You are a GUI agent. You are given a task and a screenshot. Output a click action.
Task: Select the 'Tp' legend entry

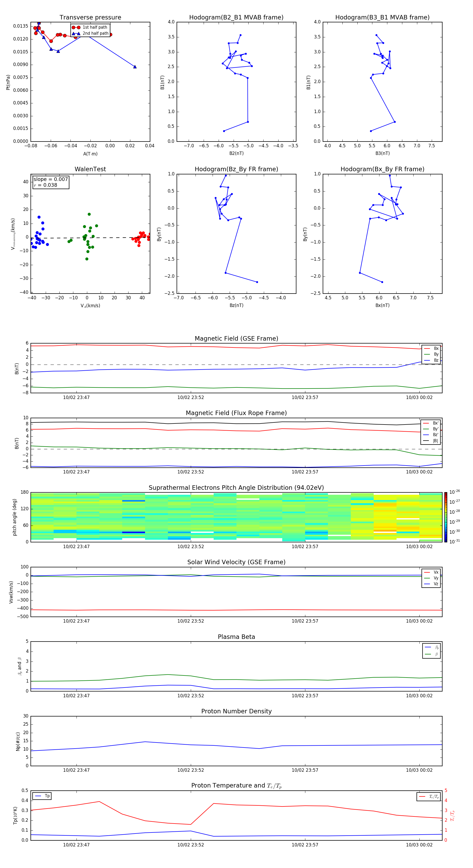42,796
